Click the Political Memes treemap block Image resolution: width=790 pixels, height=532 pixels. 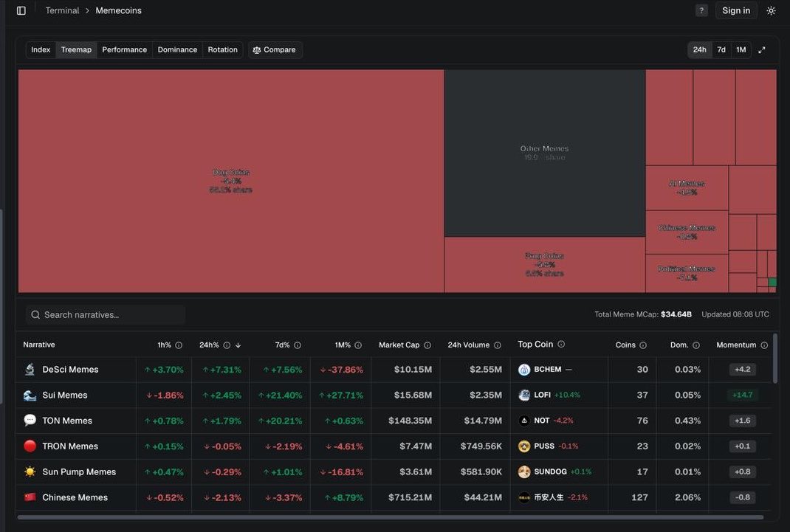pyautogui.click(x=687, y=273)
